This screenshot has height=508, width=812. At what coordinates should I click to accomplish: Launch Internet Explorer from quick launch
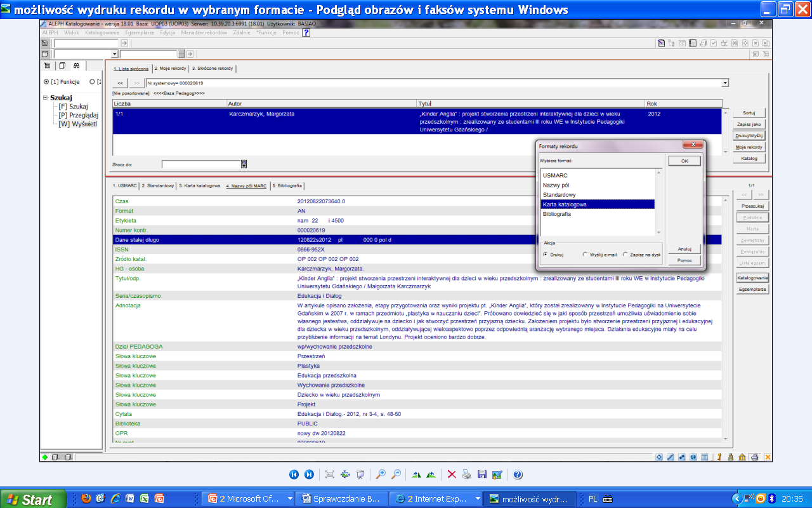pyautogui.click(x=116, y=498)
